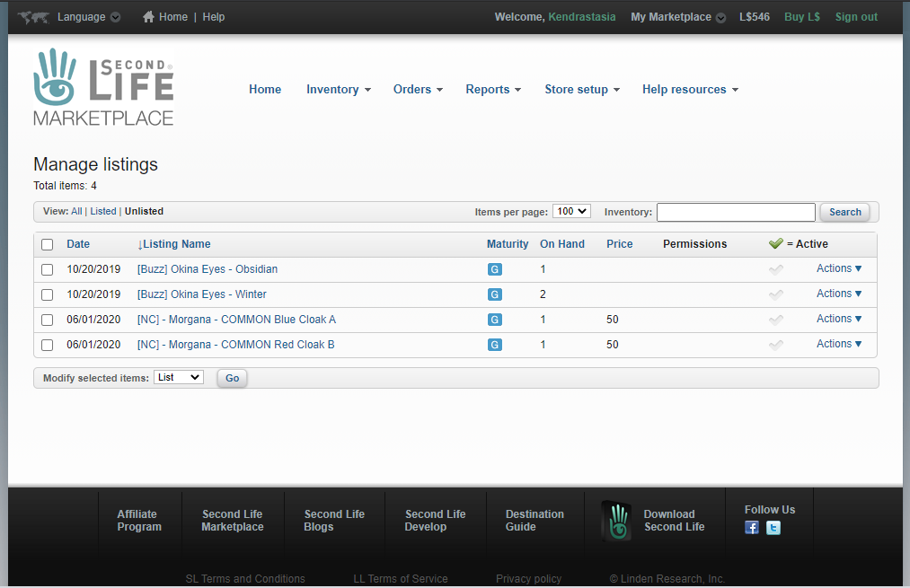Open the Destination Guide footer link

point(535,520)
